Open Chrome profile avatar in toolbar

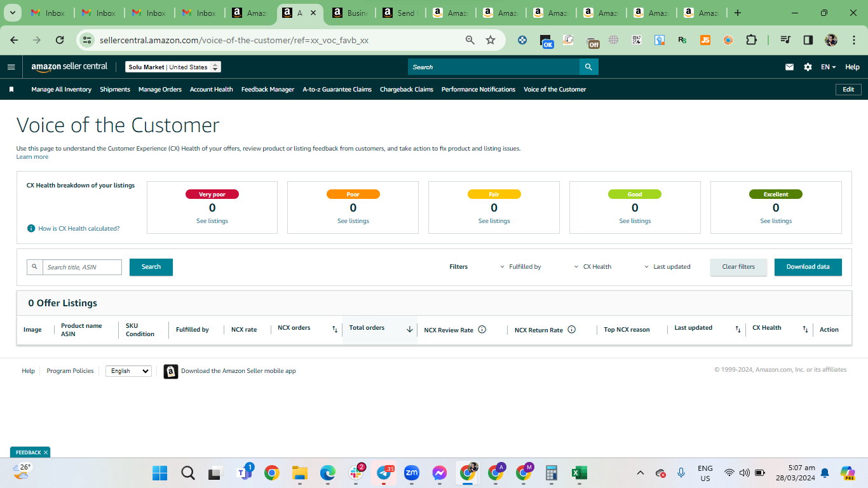831,40
